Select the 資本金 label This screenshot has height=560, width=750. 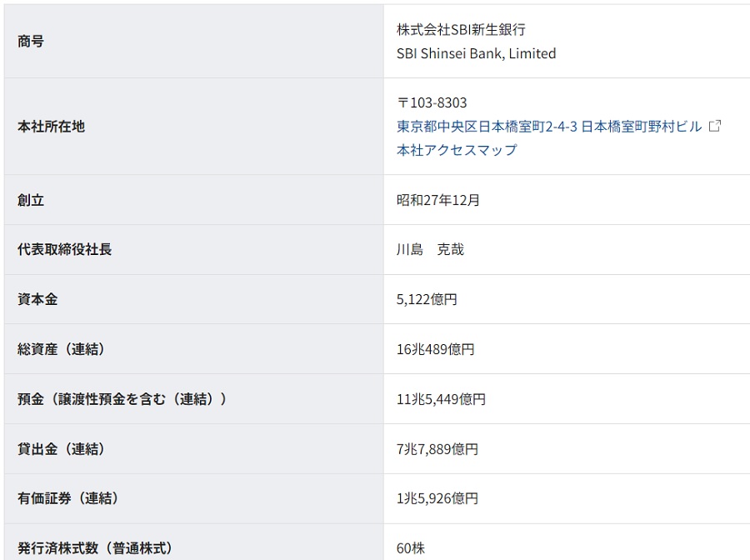37,299
